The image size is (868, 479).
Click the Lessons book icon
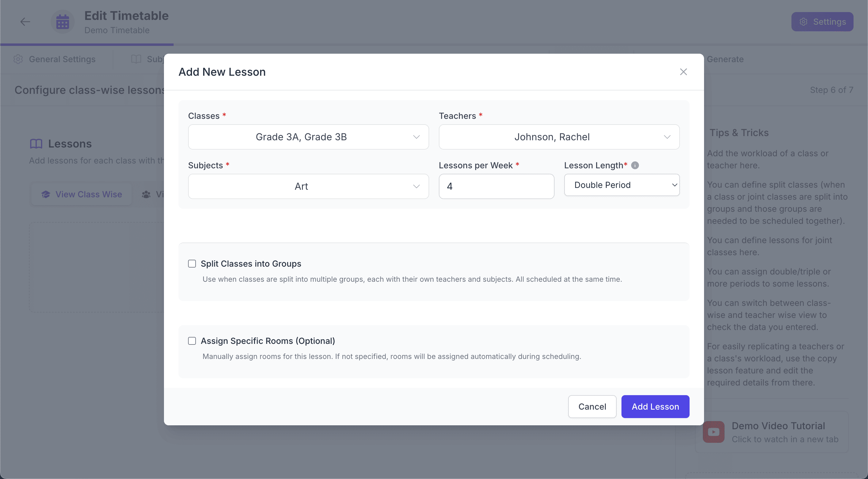click(x=36, y=144)
